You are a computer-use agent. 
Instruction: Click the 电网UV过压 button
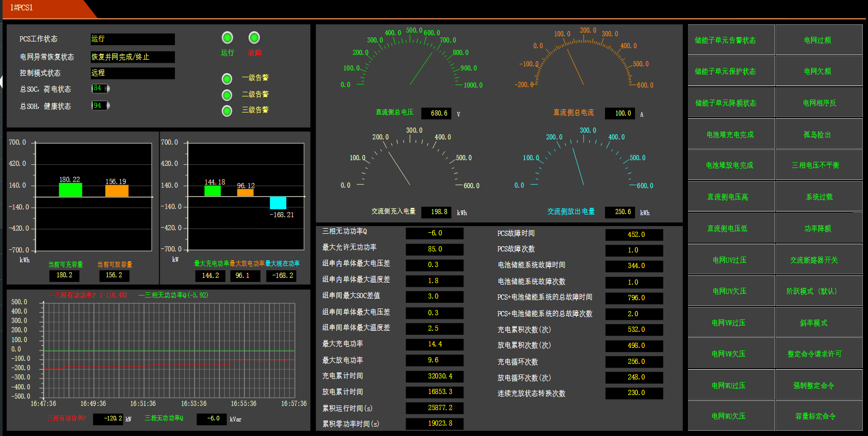pos(731,260)
